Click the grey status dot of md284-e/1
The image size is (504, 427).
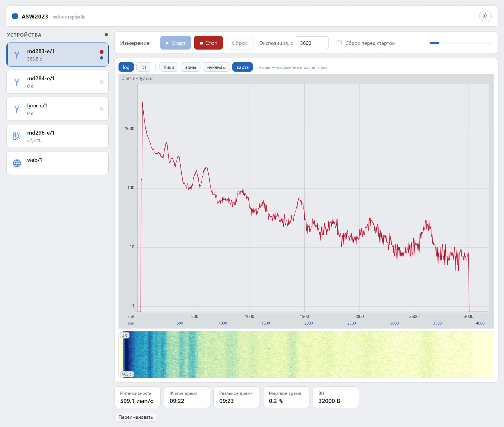pyautogui.click(x=102, y=82)
